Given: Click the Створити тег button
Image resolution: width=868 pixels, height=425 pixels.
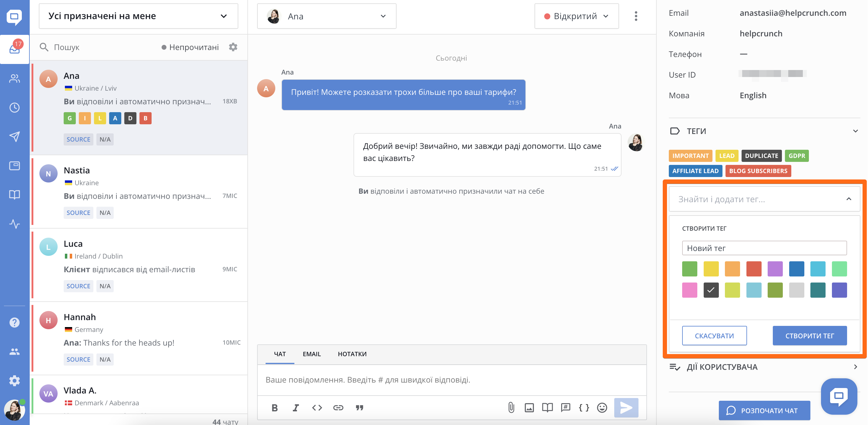Looking at the screenshot, I should (809, 335).
